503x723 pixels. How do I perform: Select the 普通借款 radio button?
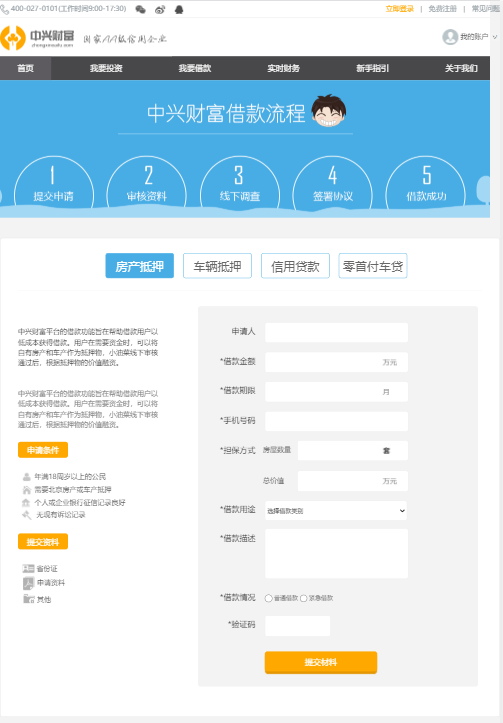point(268,598)
